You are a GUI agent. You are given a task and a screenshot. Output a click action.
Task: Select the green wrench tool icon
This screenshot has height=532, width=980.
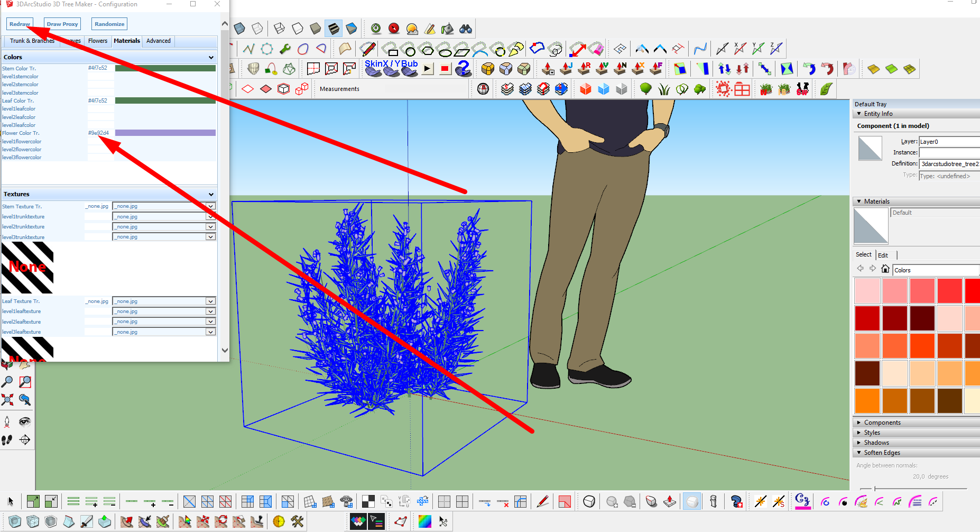click(x=285, y=49)
